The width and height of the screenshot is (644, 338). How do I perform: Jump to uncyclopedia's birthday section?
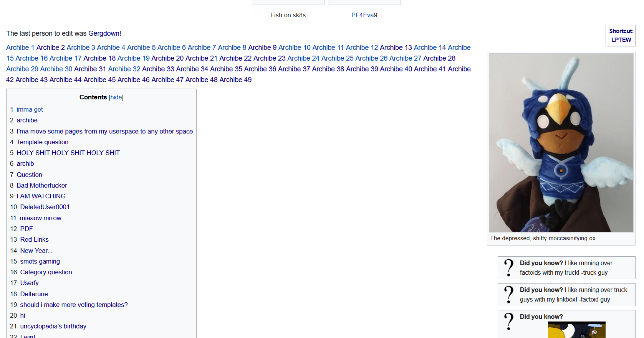click(x=53, y=326)
